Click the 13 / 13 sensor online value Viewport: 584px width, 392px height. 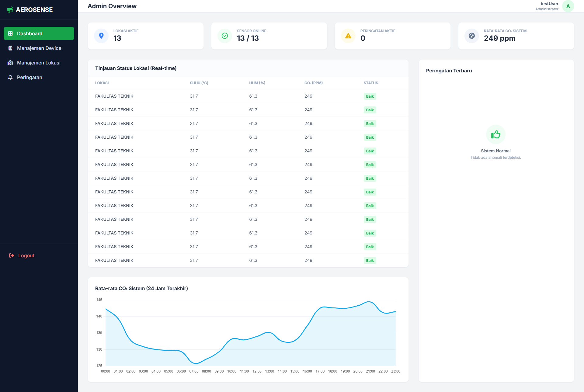(x=248, y=38)
